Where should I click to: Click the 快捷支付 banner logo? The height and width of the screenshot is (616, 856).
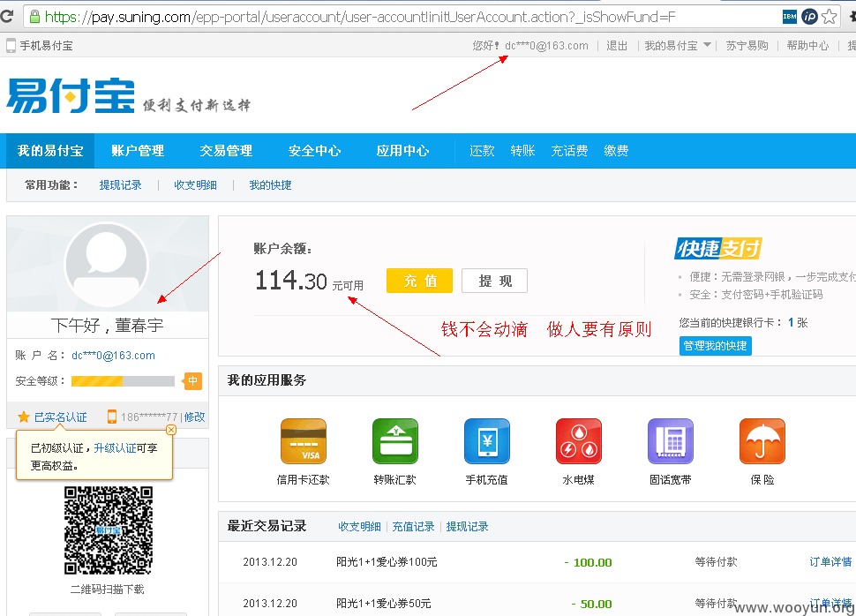pyautogui.click(x=717, y=249)
